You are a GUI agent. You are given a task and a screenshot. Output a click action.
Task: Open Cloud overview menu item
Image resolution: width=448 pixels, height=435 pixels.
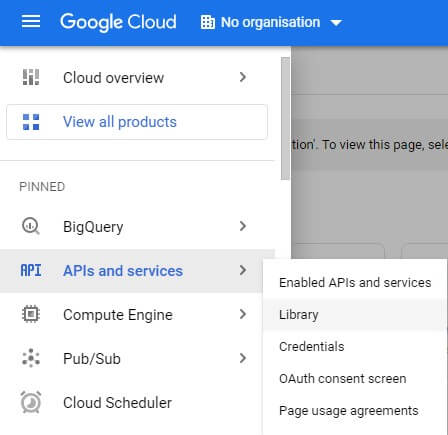(137, 77)
